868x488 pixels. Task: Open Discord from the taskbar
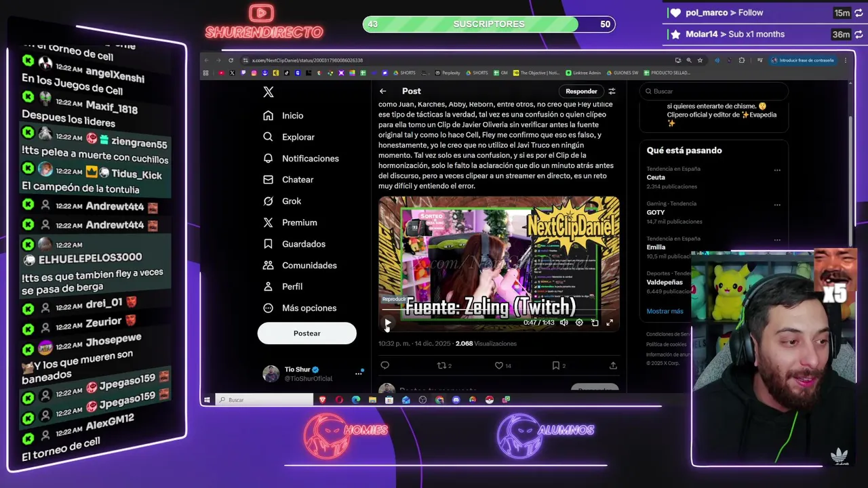click(x=456, y=400)
